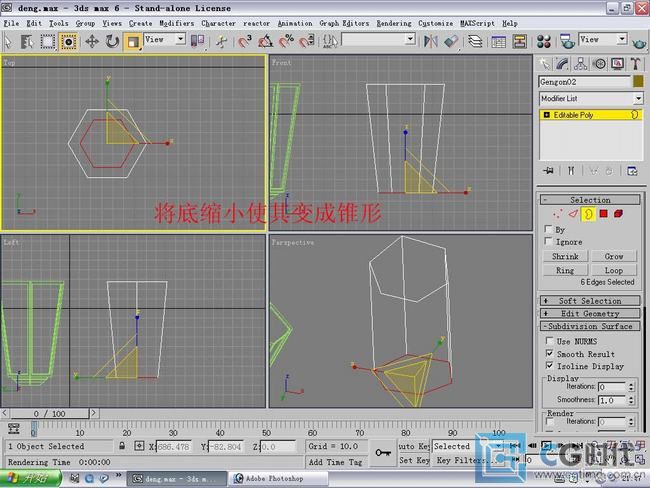Switch to the Modify command panel
The height and width of the screenshot is (488, 650).
pos(563,63)
